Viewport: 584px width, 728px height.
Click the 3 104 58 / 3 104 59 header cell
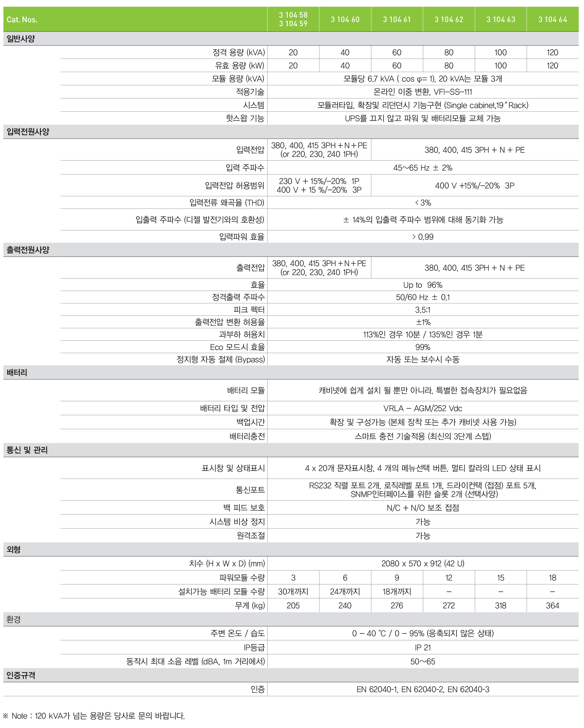(293, 19)
